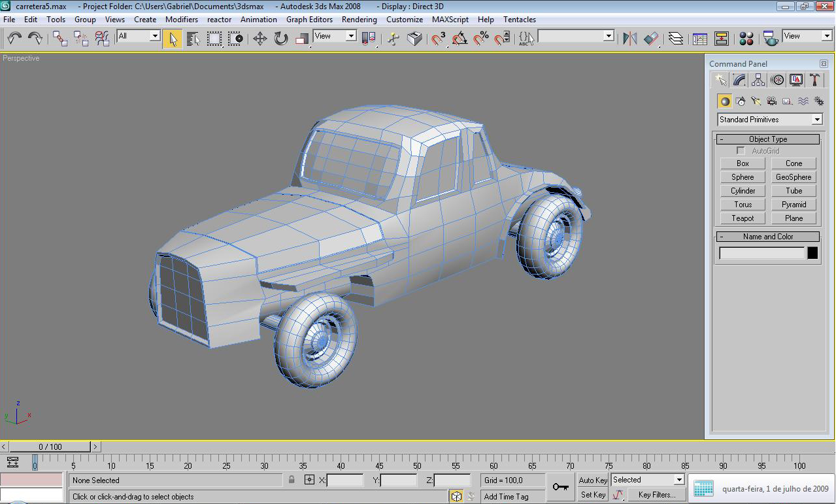Open the Rendering menu
The width and height of the screenshot is (836, 504).
(x=359, y=20)
